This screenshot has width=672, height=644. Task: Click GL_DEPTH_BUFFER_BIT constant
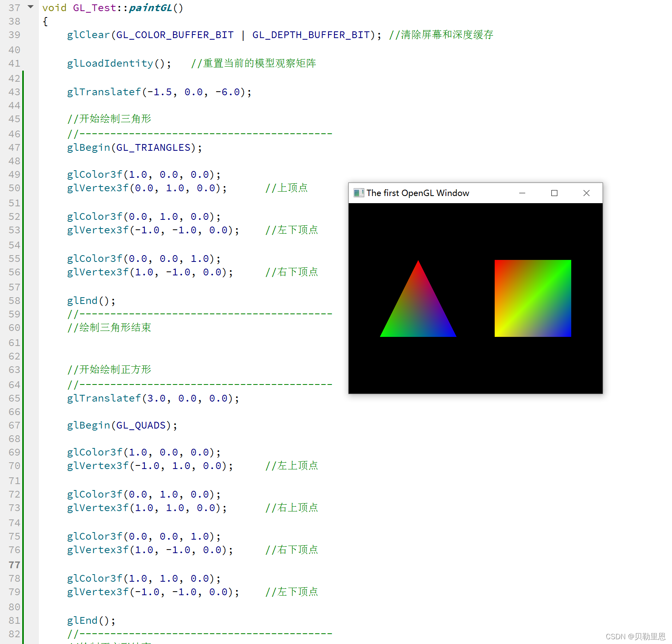(x=311, y=35)
